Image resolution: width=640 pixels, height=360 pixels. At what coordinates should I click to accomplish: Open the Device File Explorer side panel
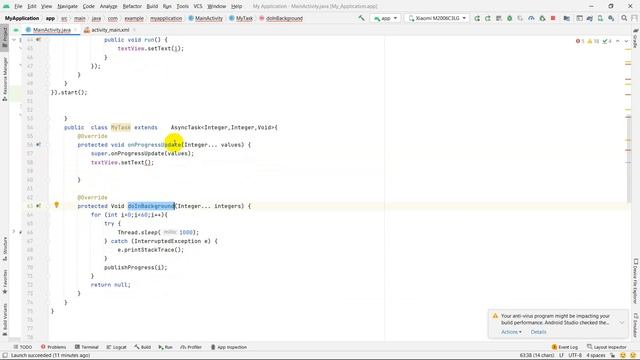coord(636,282)
